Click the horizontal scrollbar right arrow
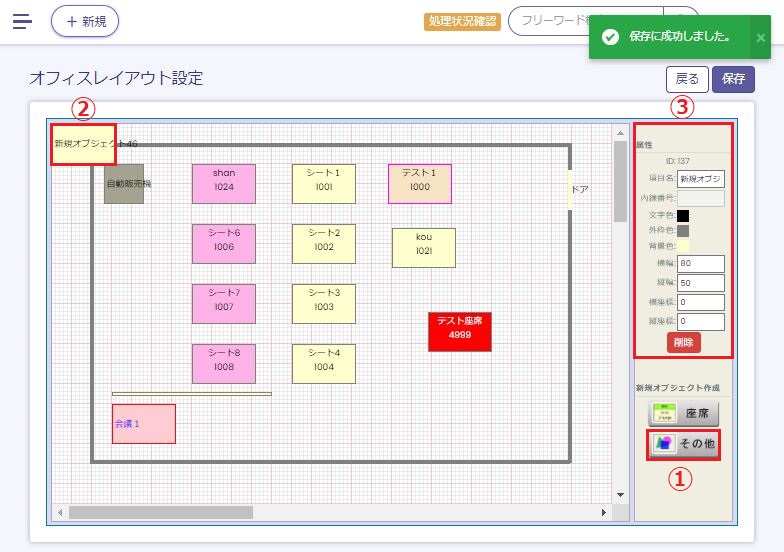This screenshot has height=552, width=784. coord(604,512)
